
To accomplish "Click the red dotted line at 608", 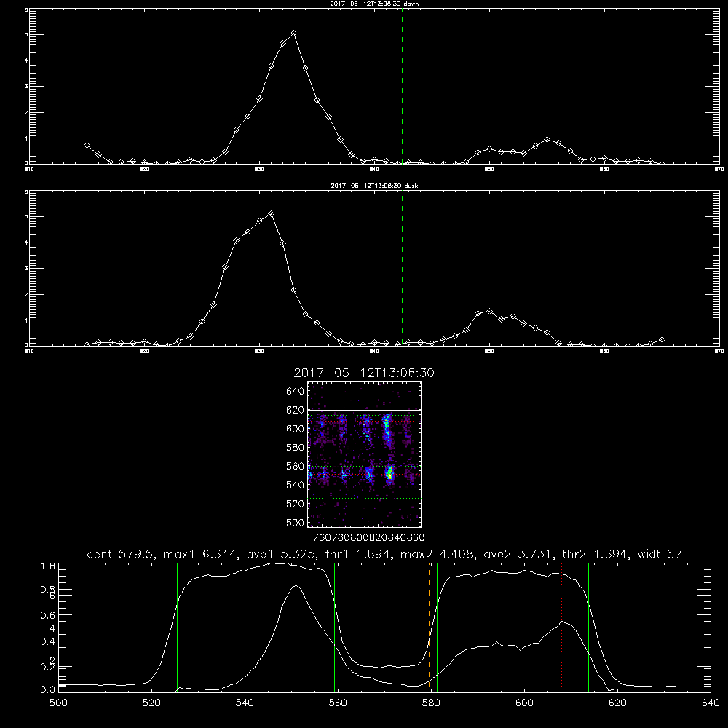I will (562, 628).
